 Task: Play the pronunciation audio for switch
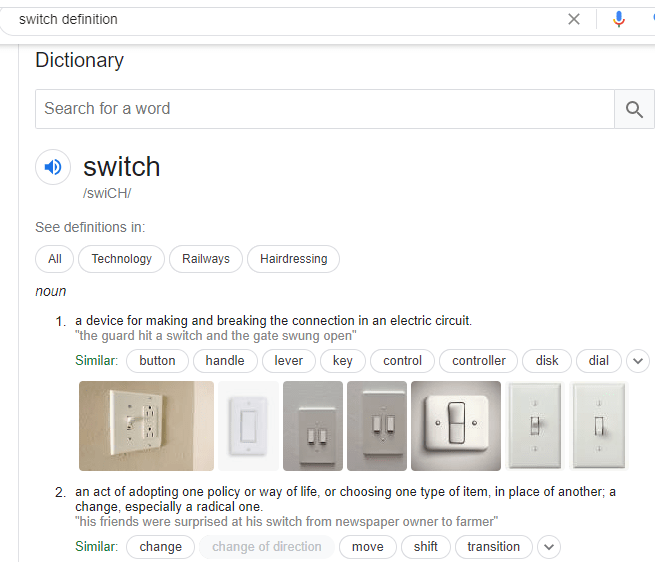click(x=53, y=167)
